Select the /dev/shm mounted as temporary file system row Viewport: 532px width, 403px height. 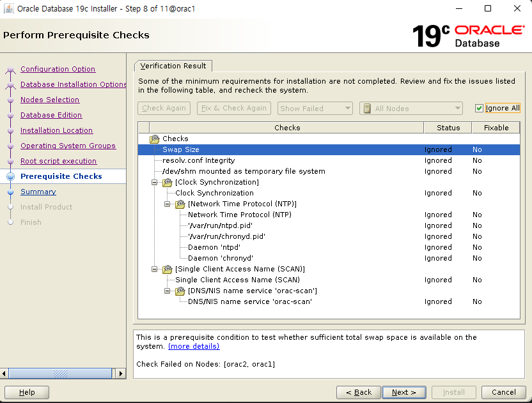329,171
